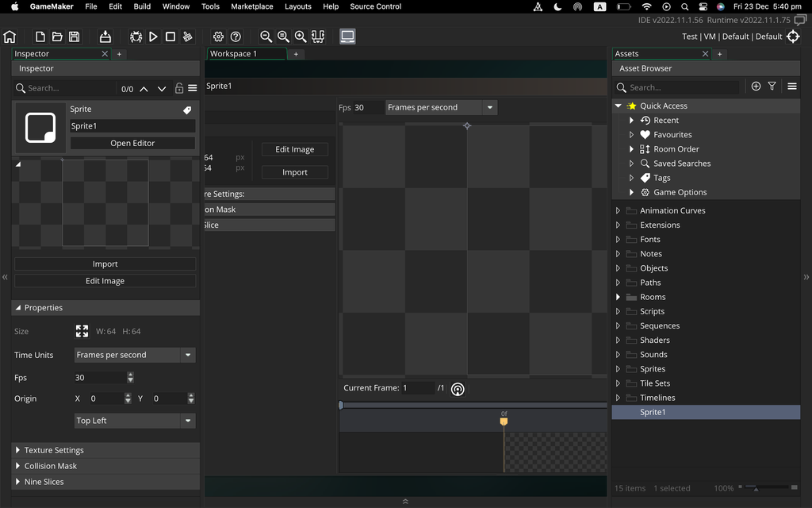This screenshot has width=812, height=508.
Task: Create executable export icon
Action: pyautogui.click(x=105, y=37)
